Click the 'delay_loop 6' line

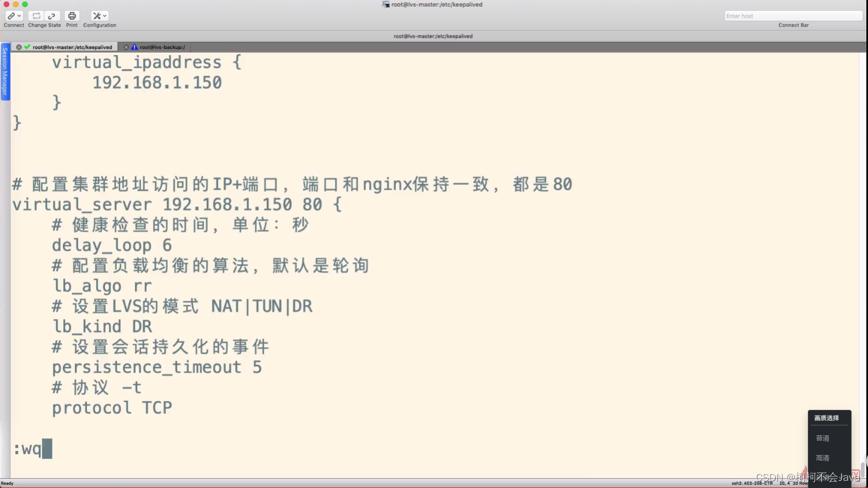(112, 245)
